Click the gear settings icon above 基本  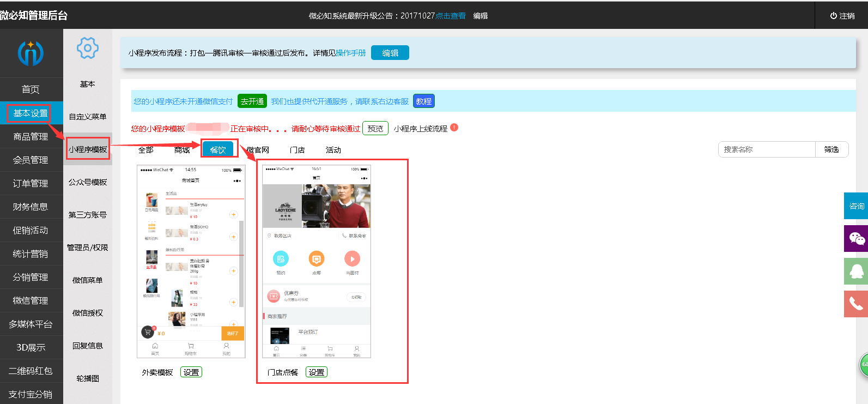[87, 49]
